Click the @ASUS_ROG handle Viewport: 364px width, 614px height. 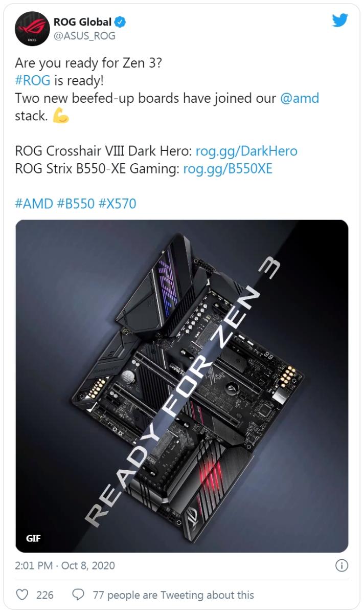click(84, 36)
